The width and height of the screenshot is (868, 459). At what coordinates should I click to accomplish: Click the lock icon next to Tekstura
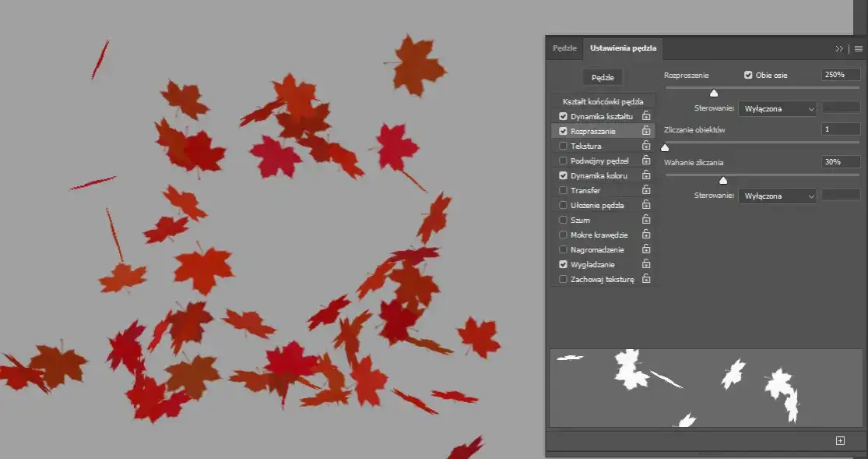(x=645, y=145)
